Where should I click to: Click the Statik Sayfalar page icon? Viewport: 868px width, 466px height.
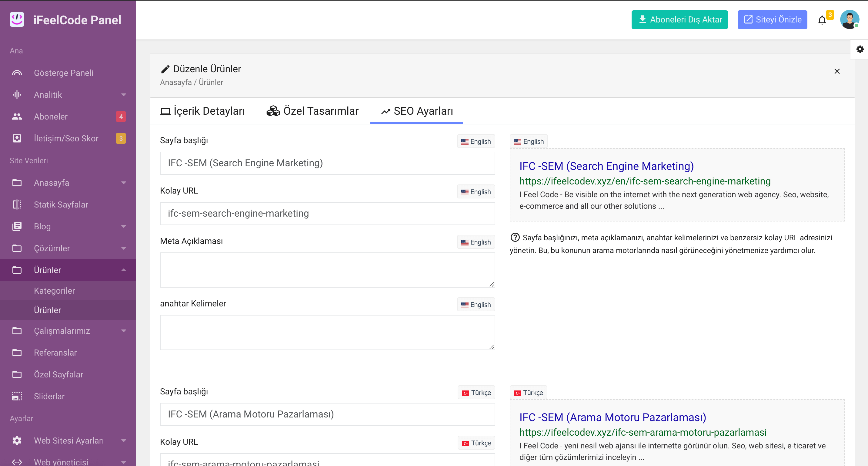[x=17, y=204]
